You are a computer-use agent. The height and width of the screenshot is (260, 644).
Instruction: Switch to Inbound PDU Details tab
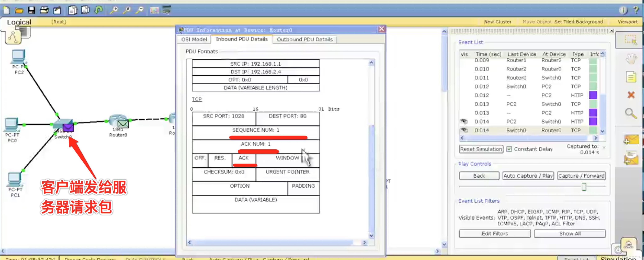242,39
